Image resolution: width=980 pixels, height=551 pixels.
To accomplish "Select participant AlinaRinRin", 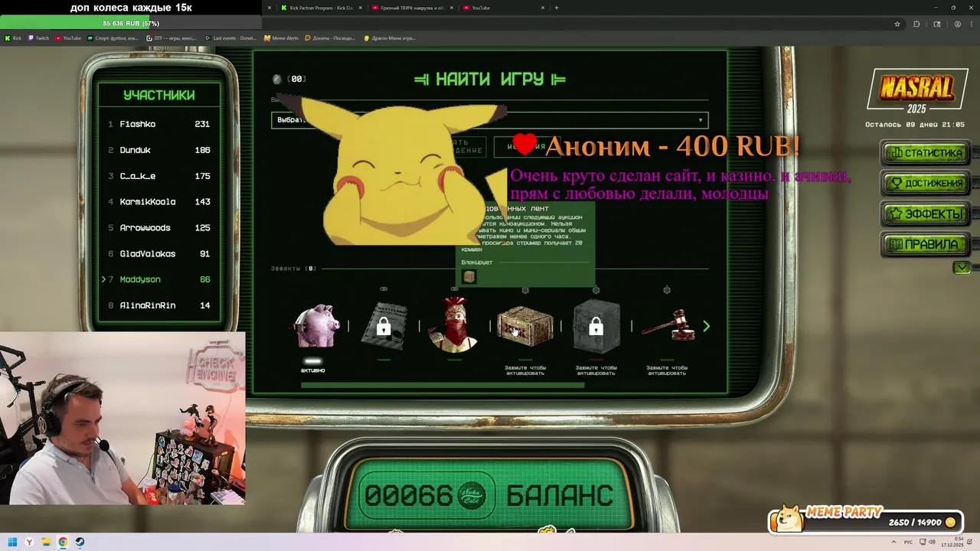I will tap(159, 305).
